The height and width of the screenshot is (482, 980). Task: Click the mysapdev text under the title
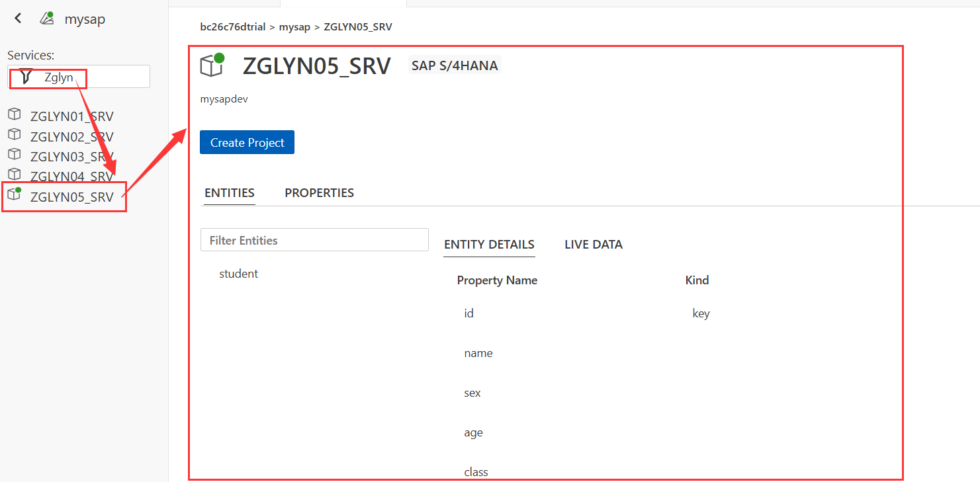[224, 99]
